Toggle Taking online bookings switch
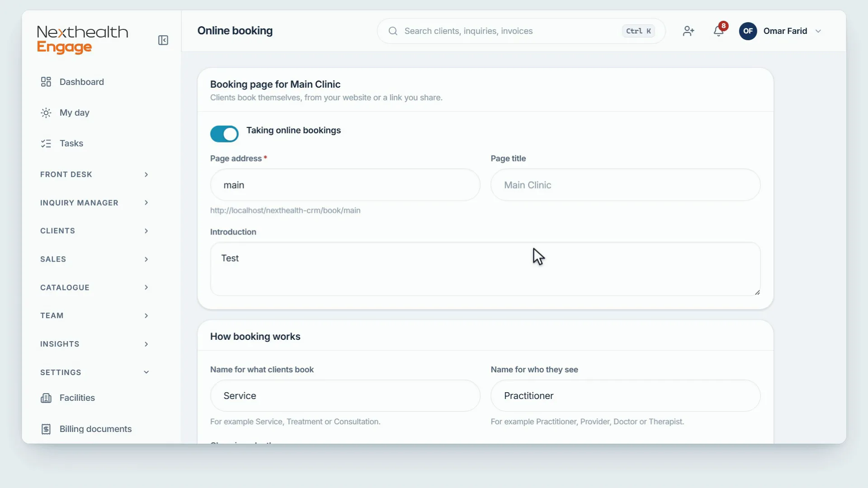 (x=224, y=134)
